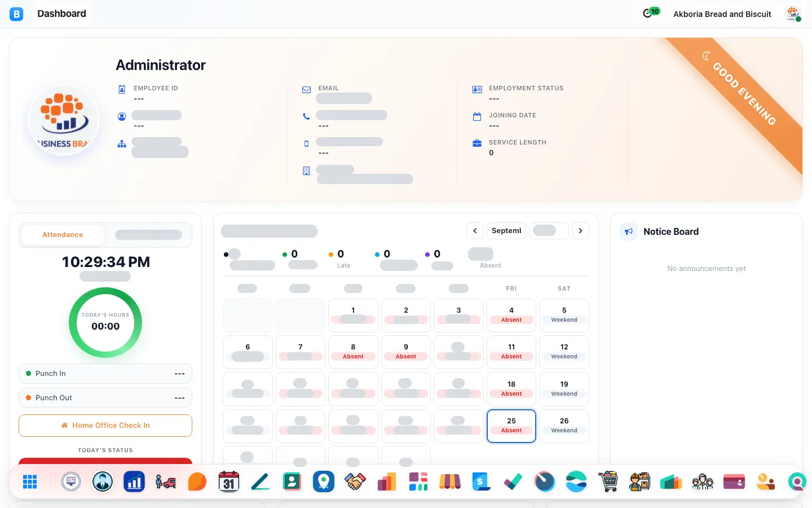Switch to the tab beside Attendance

(x=148, y=235)
